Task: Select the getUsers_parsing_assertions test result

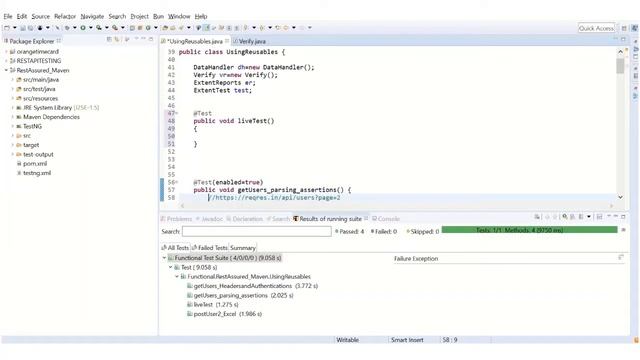Action: tap(240, 295)
